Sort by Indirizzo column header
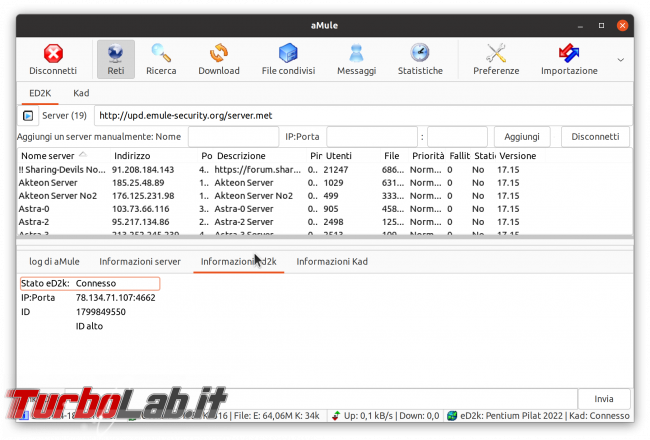The height and width of the screenshot is (440, 650). click(153, 156)
